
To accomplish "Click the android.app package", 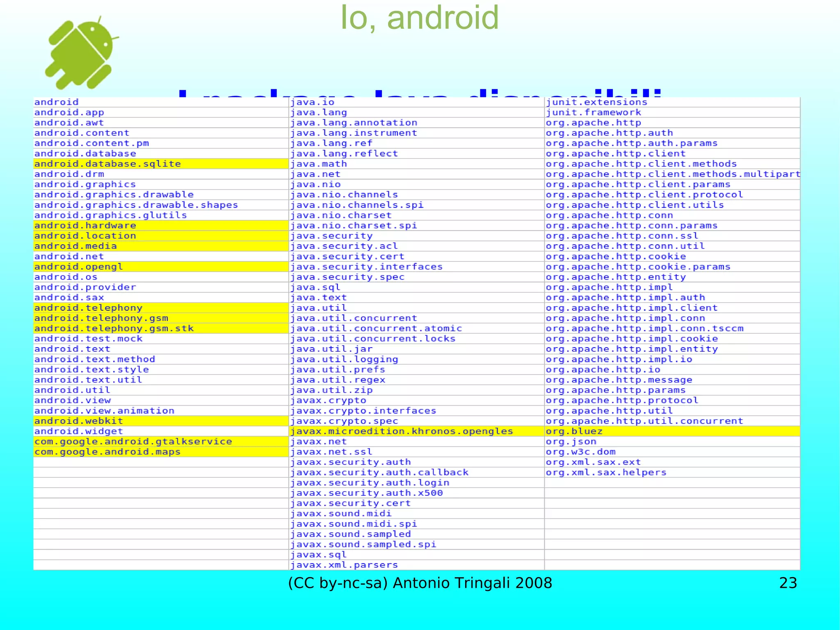I will coord(161,112).
